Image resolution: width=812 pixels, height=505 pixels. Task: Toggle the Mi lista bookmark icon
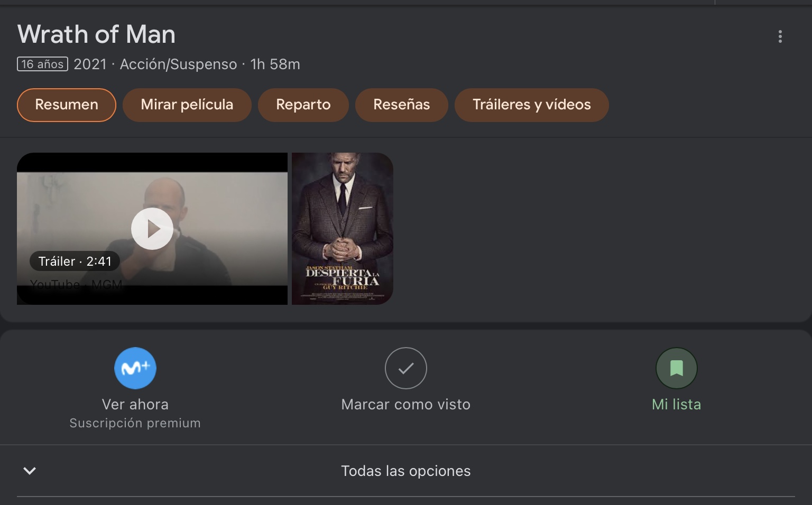(x=677, y=368)
